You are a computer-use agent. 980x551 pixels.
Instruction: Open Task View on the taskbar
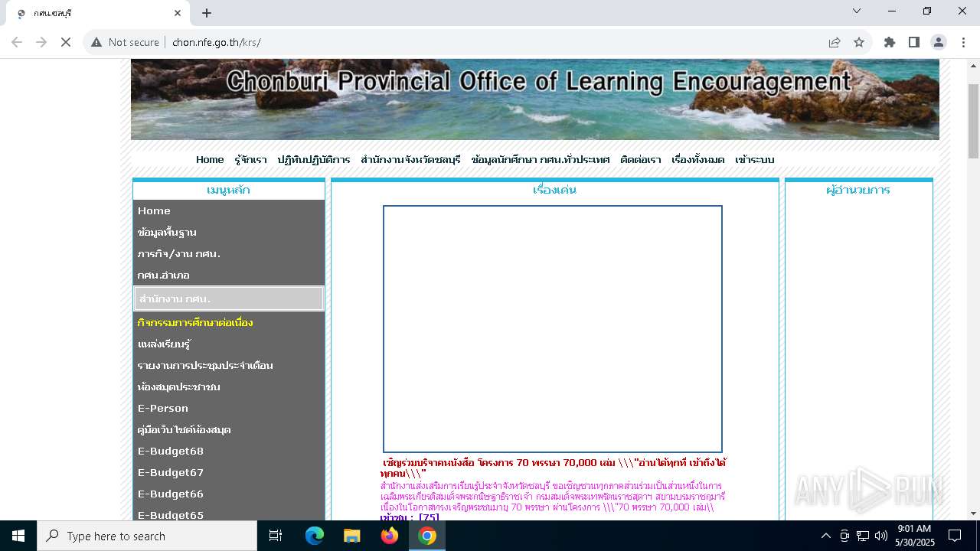point(276,536)
